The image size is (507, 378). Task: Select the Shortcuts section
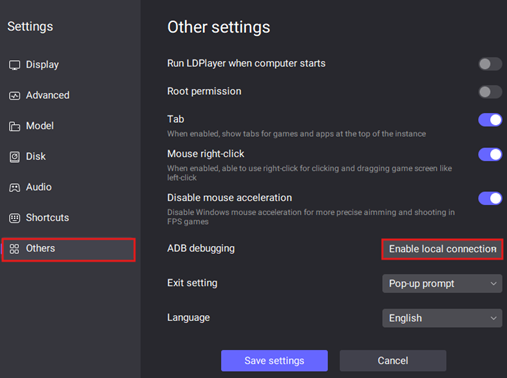pos(47,218)
